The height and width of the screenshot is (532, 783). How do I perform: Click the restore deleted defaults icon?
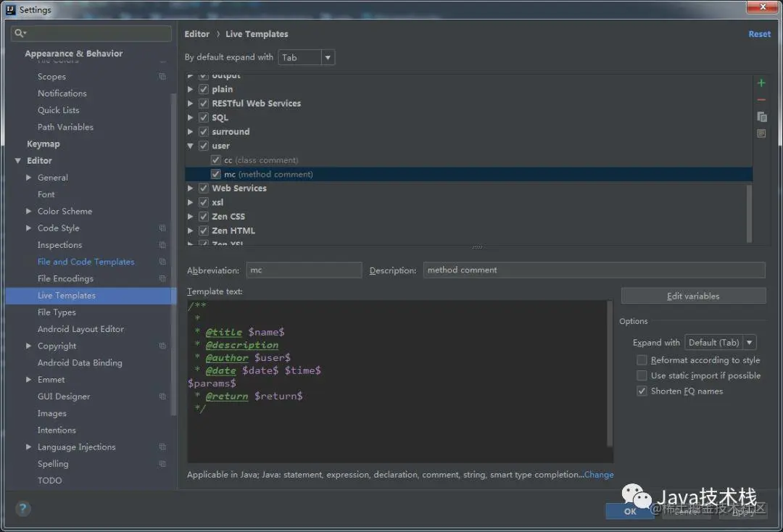(x=761, y=133)
